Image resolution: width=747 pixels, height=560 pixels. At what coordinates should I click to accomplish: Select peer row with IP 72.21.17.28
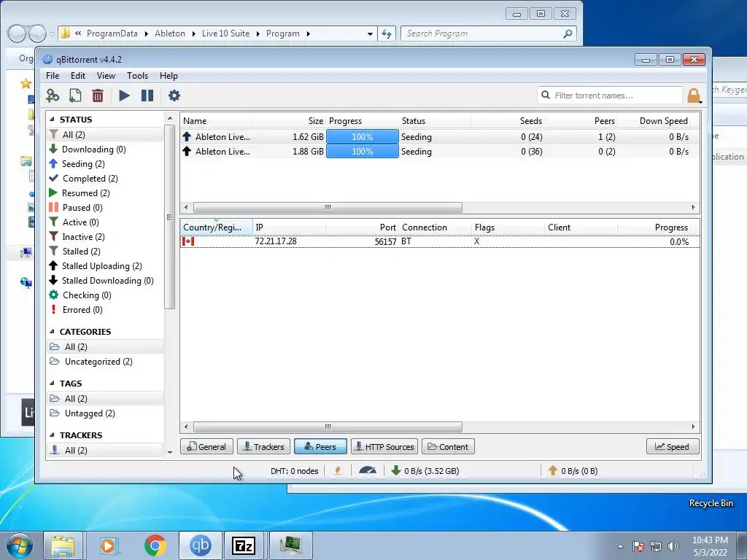tap(439, 241)
